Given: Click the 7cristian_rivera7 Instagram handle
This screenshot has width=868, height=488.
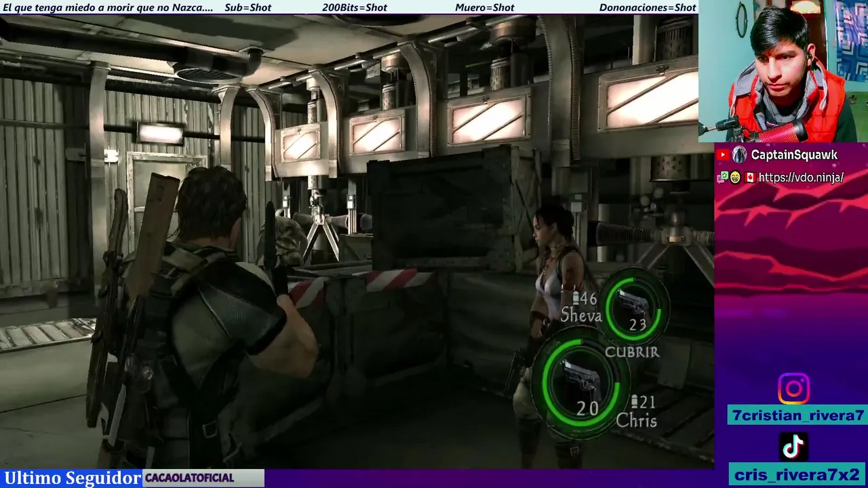Looking at the screenshot, I should [x=797, y=415].
